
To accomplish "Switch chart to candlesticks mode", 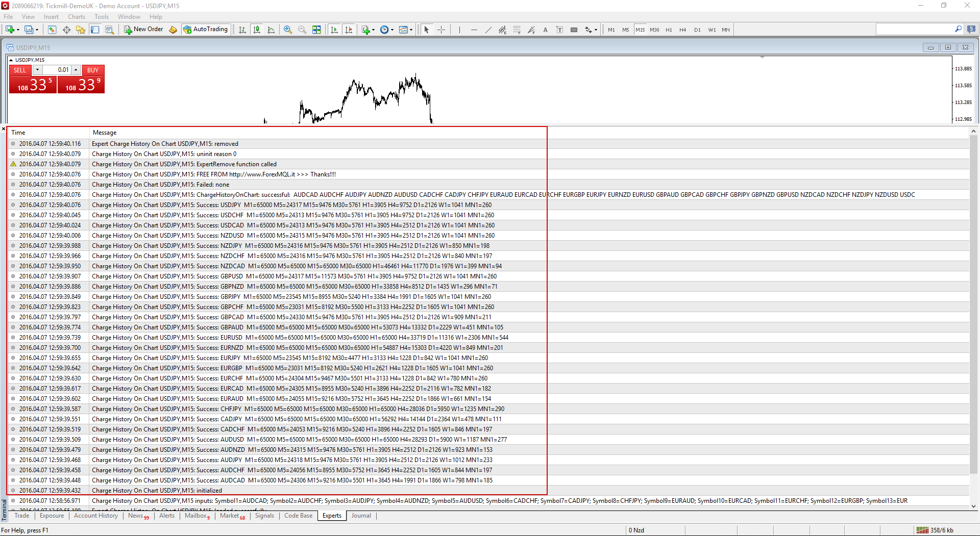I will [257, 30].
